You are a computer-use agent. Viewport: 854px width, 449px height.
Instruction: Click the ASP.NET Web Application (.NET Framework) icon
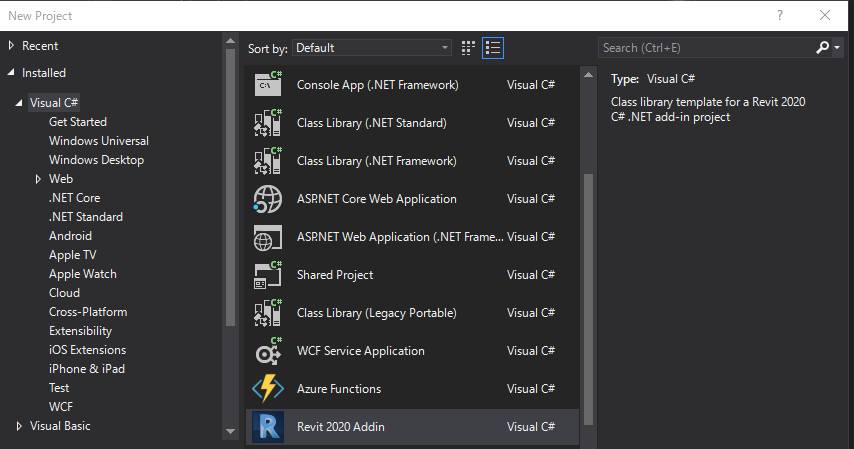pyautogui.click(x=268, y=237)
